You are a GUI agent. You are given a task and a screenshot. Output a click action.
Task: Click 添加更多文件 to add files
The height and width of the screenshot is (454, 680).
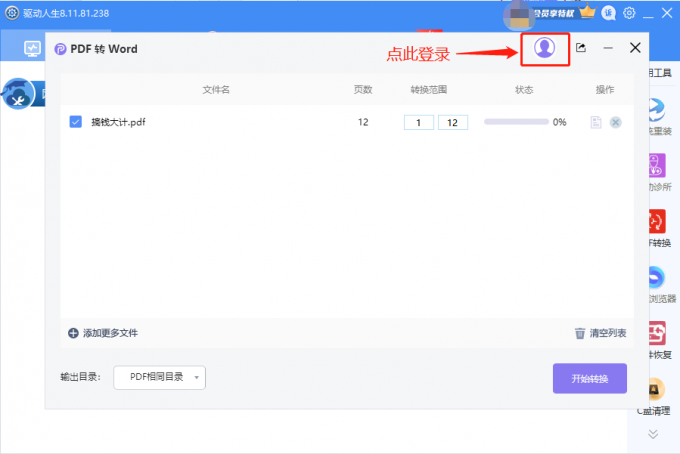point(103,333)
